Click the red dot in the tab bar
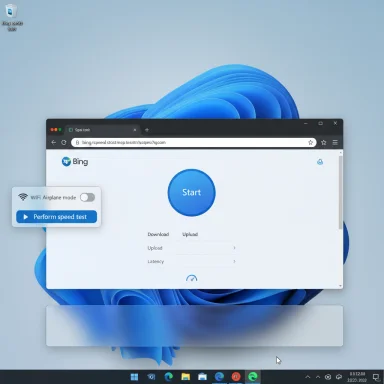This screenshot has width=384, height=384. tap(52, 130)
